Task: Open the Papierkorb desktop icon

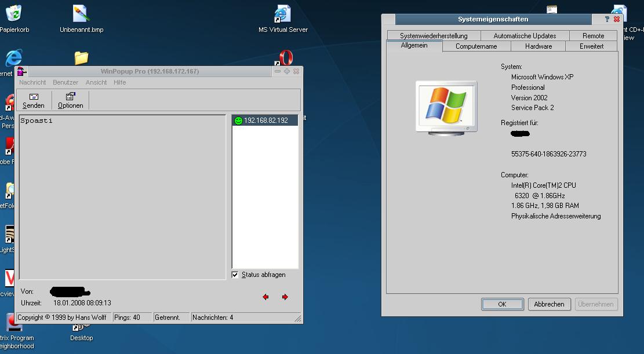Action: [14, 19]
